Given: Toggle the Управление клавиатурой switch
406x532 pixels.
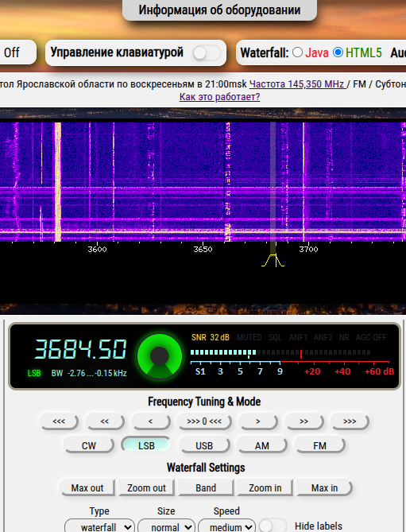Looking at the screenshot, I should click(x=207, y=53).
